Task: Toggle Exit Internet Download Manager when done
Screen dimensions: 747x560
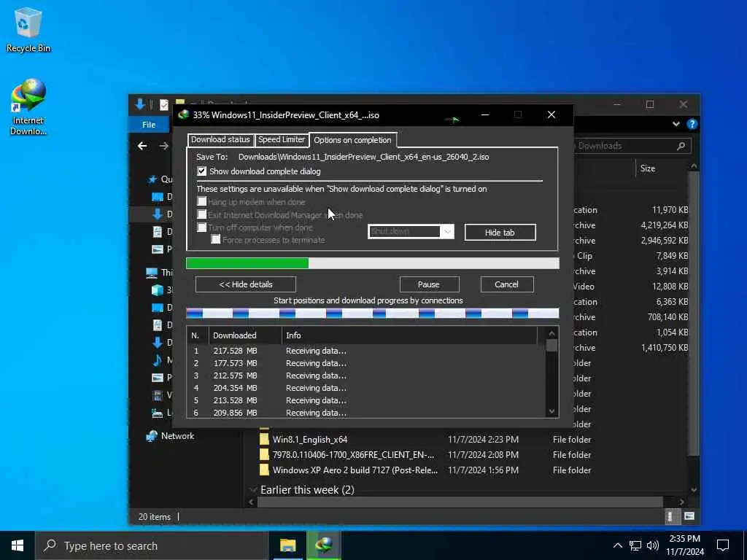Action: coord(202,214)
